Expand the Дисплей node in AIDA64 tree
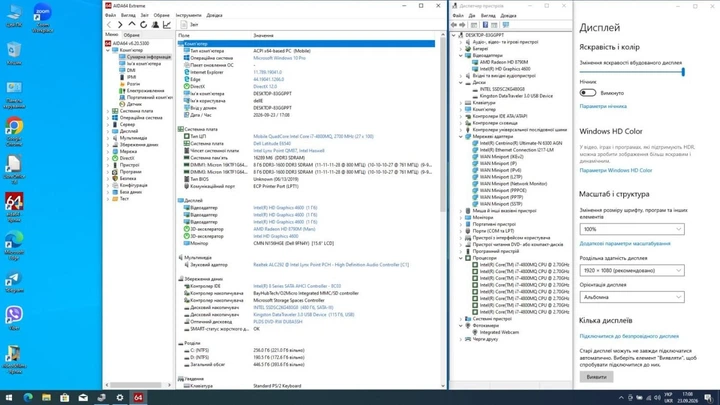Viewport: 720px width, 405px height. (108, 131)
